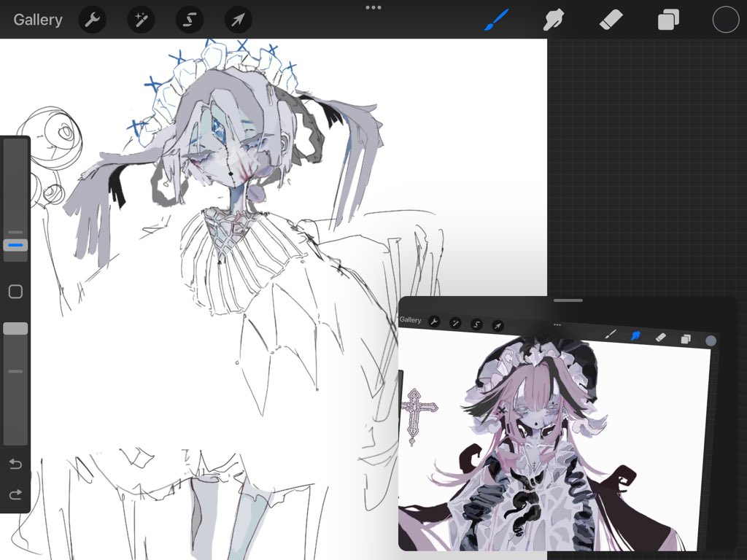
Task: Open the Actions wrench menu
Action: [x=92, y=20]
